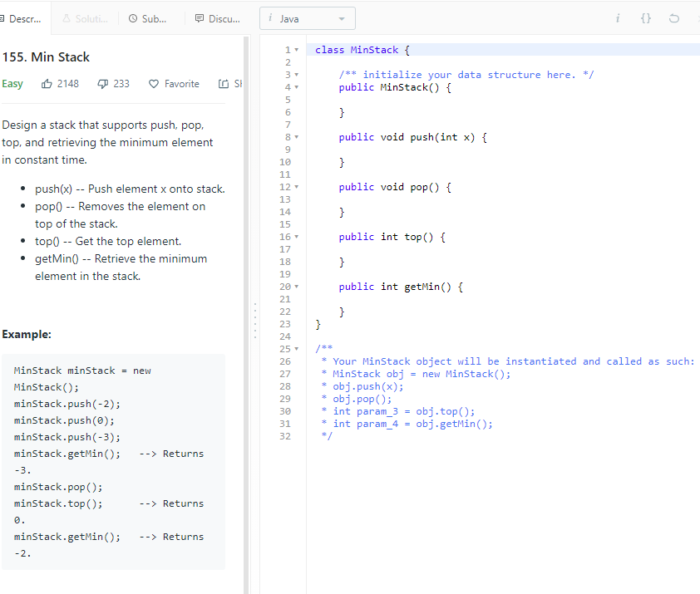Click the problem title 155. Min Stack
The width and height of the screenshot is (700, 594).
[x=46, y=57]
